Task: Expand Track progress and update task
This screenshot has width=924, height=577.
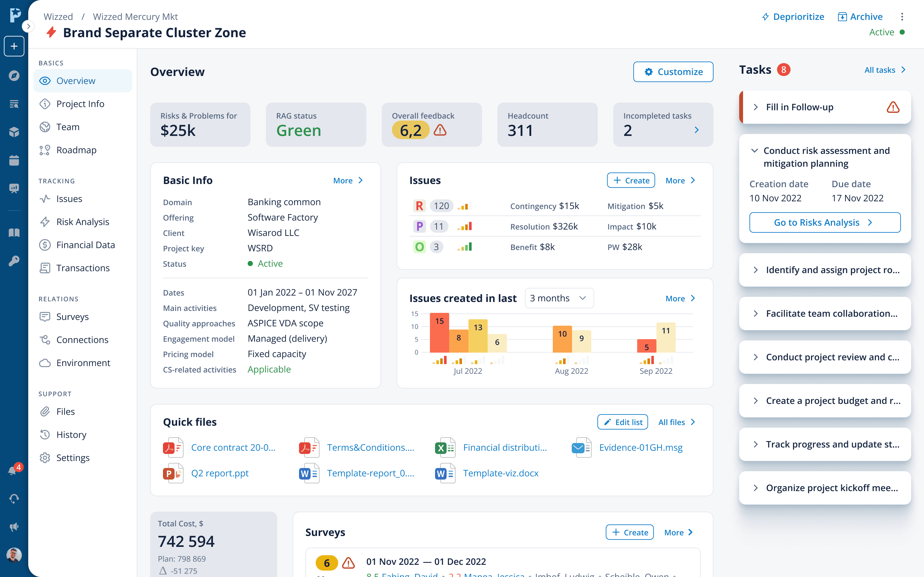Action: tap(756, 444)
